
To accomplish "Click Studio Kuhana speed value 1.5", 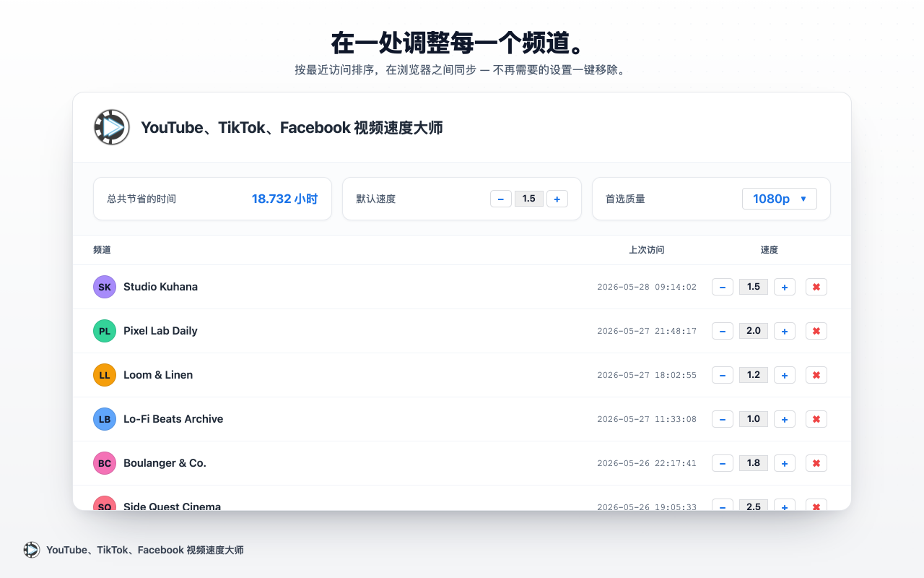I will [x=754, y=287].
